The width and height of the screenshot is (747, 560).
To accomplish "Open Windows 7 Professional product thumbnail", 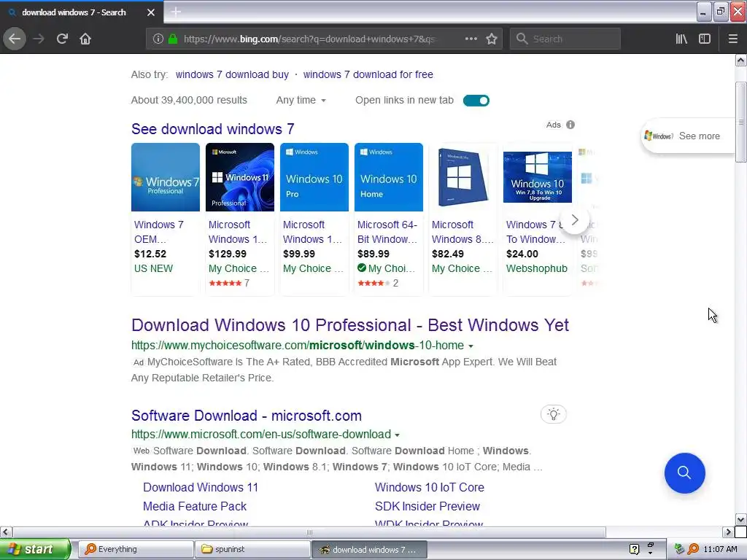I will click(166, 177).
